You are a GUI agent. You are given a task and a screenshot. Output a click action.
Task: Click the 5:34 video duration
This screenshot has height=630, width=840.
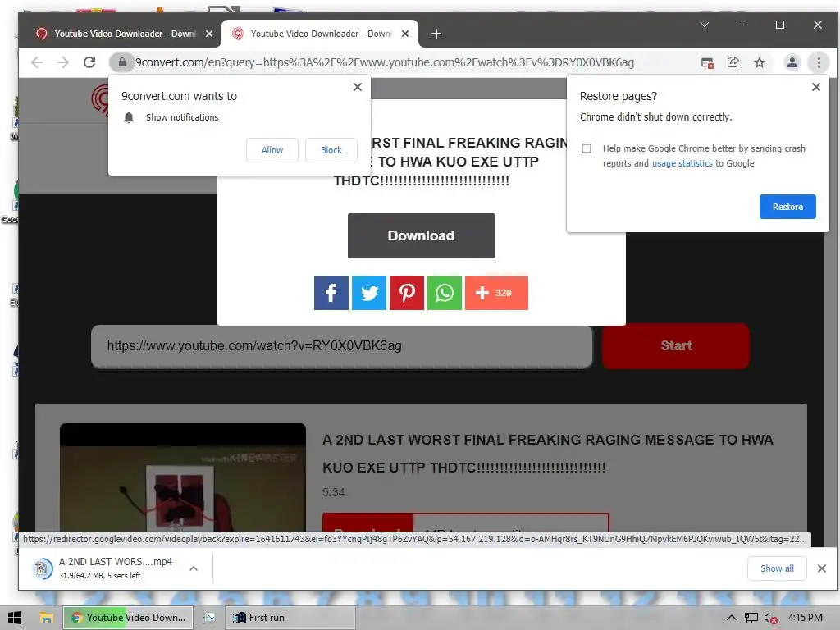point(333,492)
